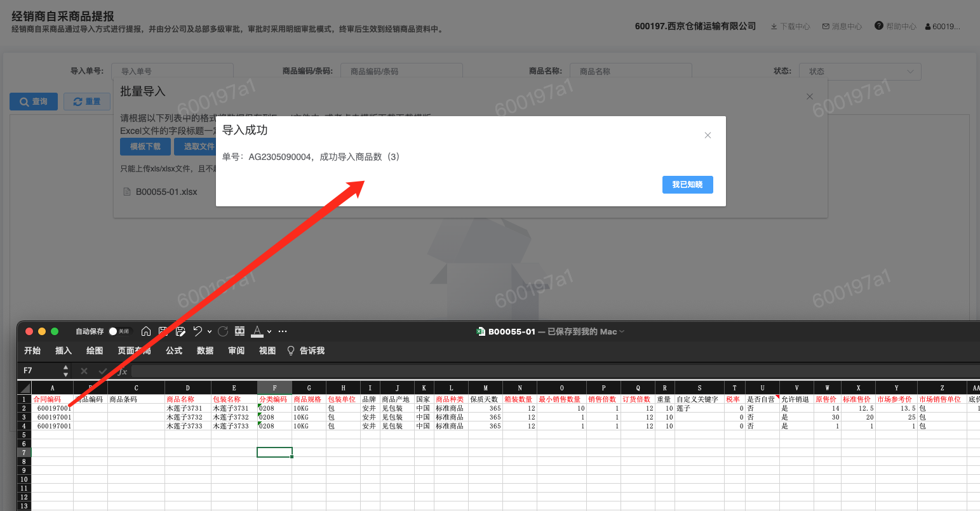
Task: Click the Excel toolbar icon left of font color
Action: (239, 331)
